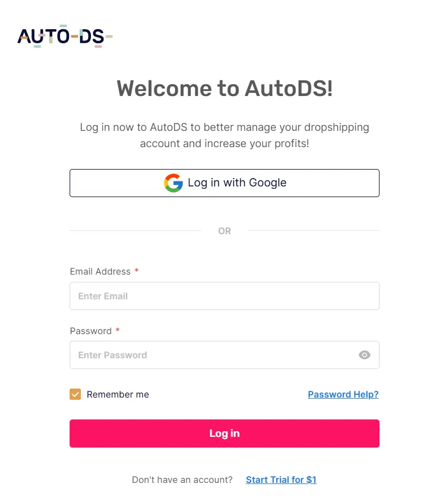
Task: Click the Don't have an account text
Action: pyautogui.click(x=182, y=479)
